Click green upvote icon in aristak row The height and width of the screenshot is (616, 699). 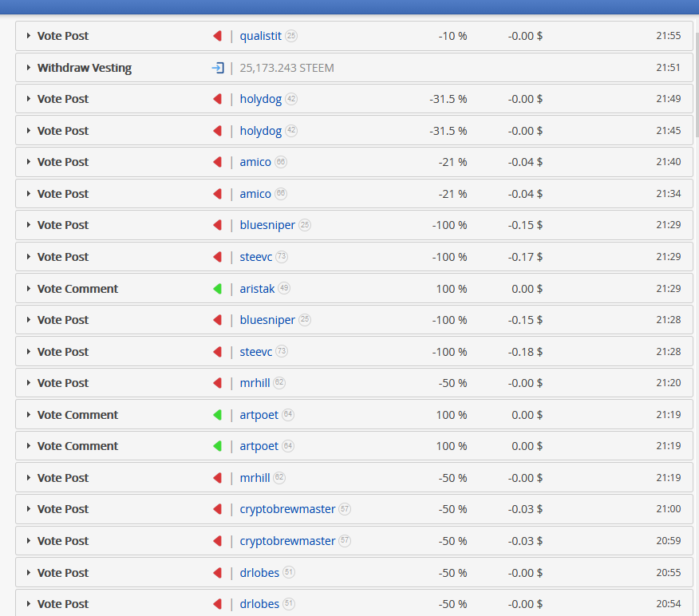point(218,289)
